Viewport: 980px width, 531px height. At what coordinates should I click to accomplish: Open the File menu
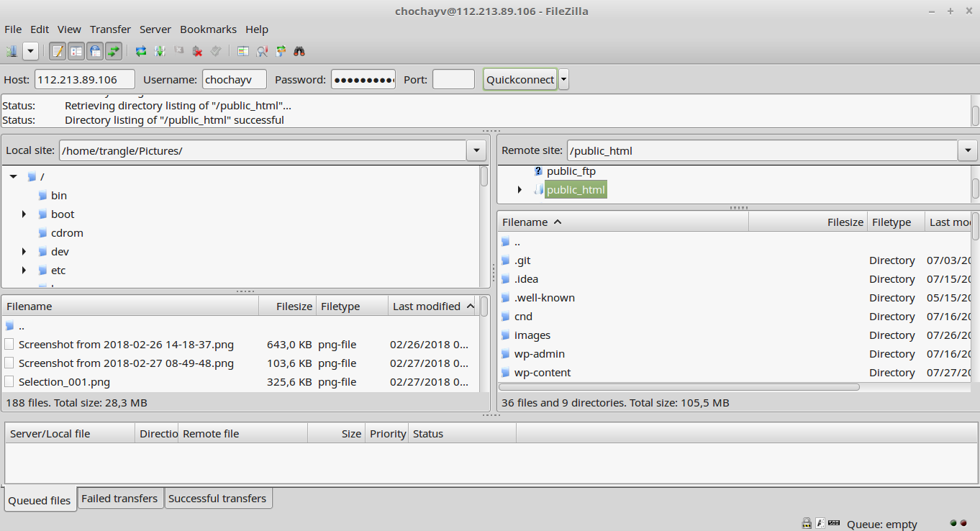click(x=13, y=29)
